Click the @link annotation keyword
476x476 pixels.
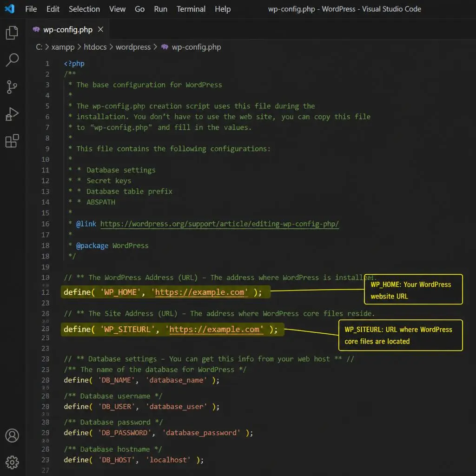86,224
